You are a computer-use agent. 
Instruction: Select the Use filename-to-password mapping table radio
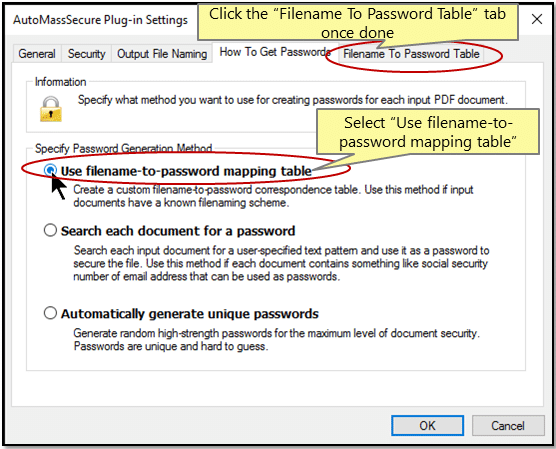pyautogui.click(x=50, y=170)
